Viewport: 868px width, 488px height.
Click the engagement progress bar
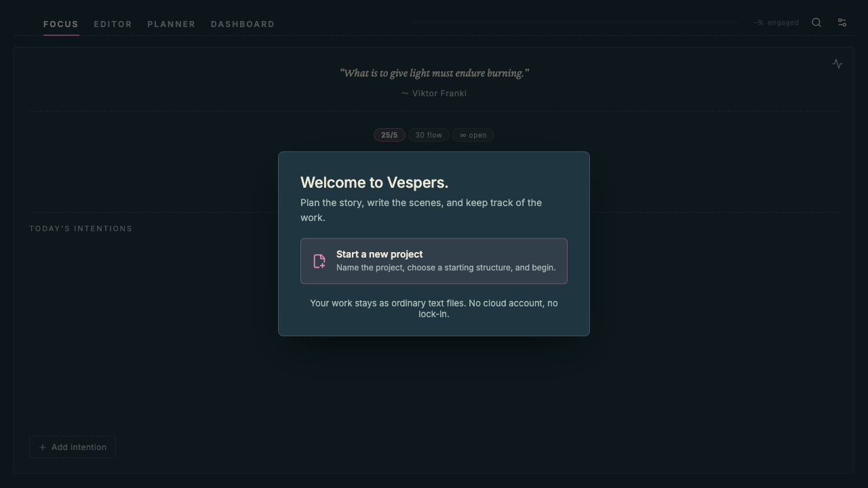point(575,22)
